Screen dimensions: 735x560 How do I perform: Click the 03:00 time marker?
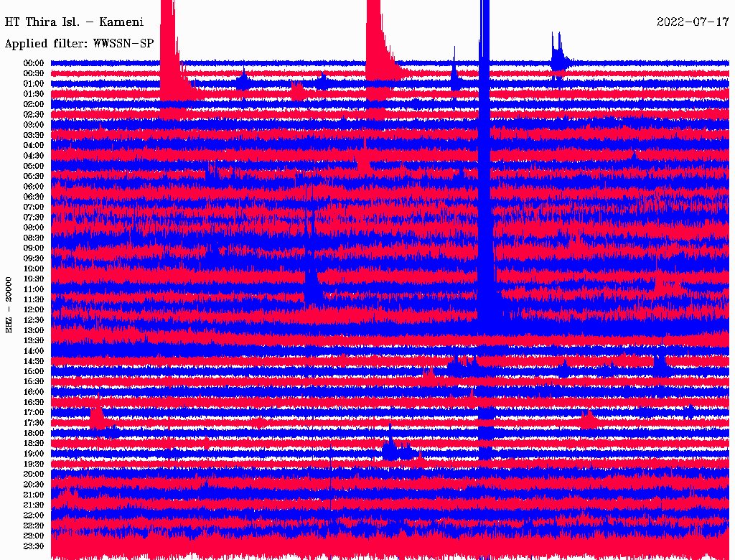tap(34, 125)
